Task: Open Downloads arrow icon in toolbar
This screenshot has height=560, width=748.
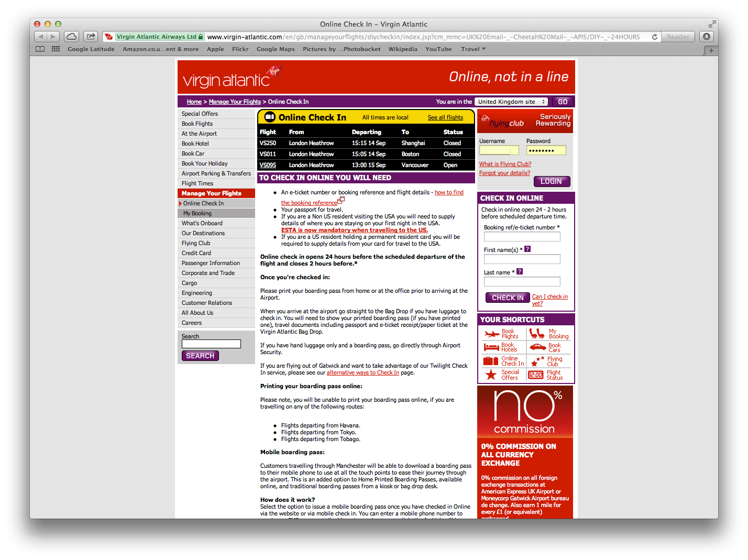Action: pyautogui.click(x=707, y=37)
